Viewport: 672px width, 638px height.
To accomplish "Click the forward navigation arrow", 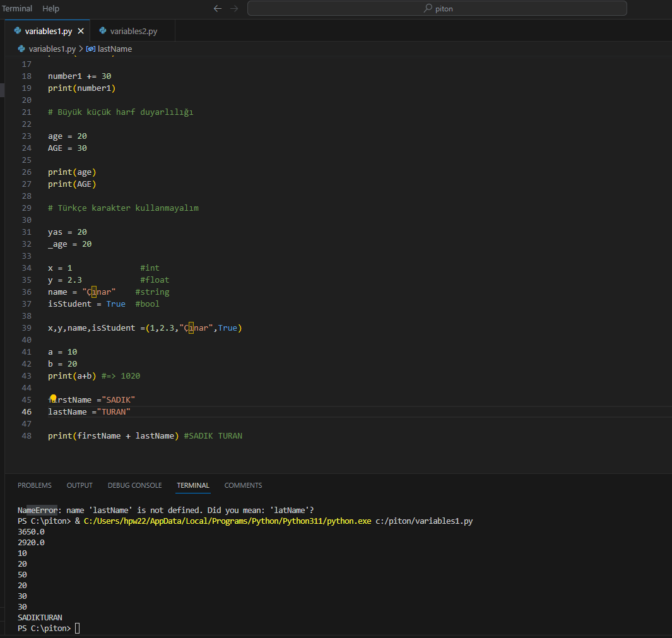I will [234, 9].
